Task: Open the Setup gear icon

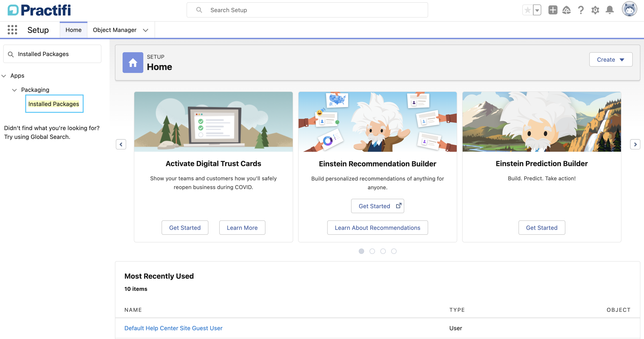Action: (595, 10)
